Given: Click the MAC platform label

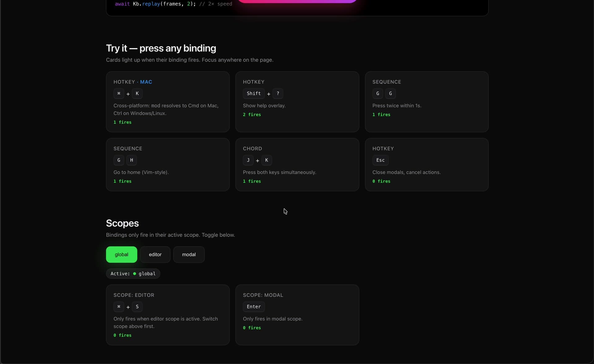Looking at the screenshot, I should point(146,82).
